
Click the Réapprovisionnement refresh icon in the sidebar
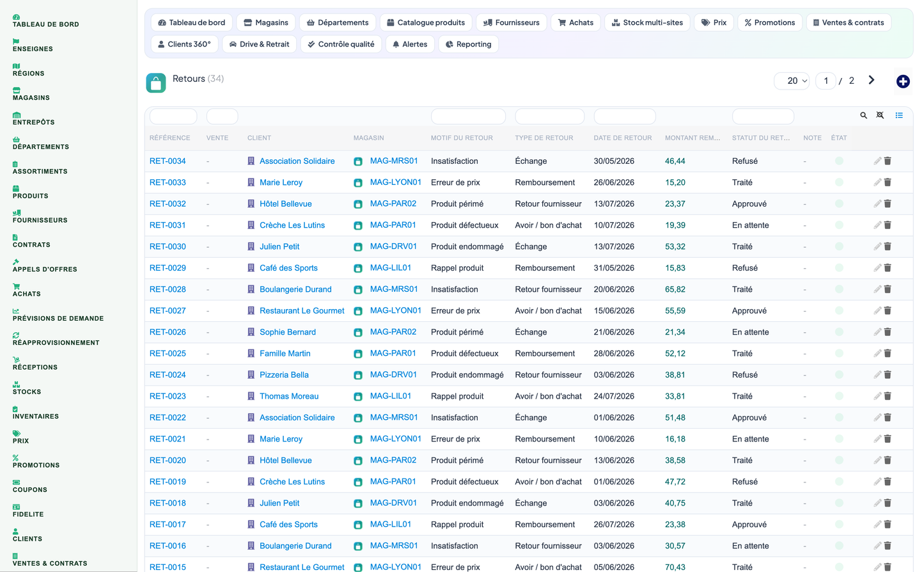16,335
